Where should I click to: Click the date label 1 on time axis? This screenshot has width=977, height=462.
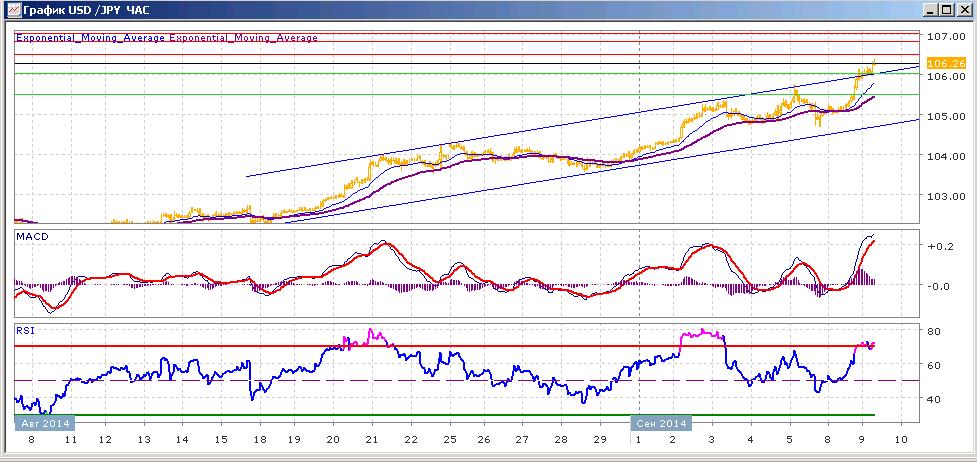click(x=638, y=440)
